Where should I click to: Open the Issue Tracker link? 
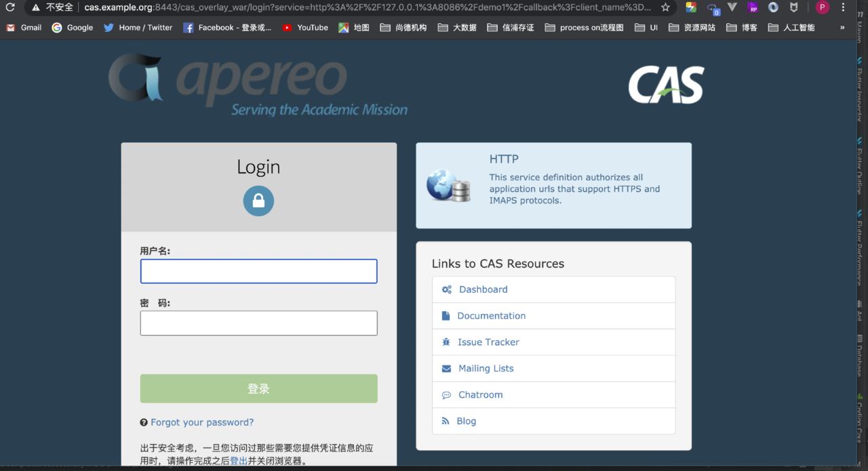pos(488,342)
